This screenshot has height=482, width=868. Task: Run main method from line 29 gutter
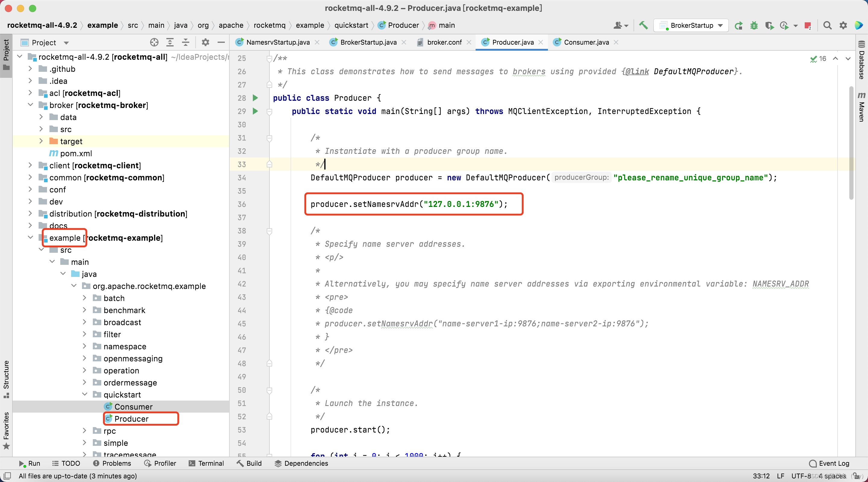[255, 111]
